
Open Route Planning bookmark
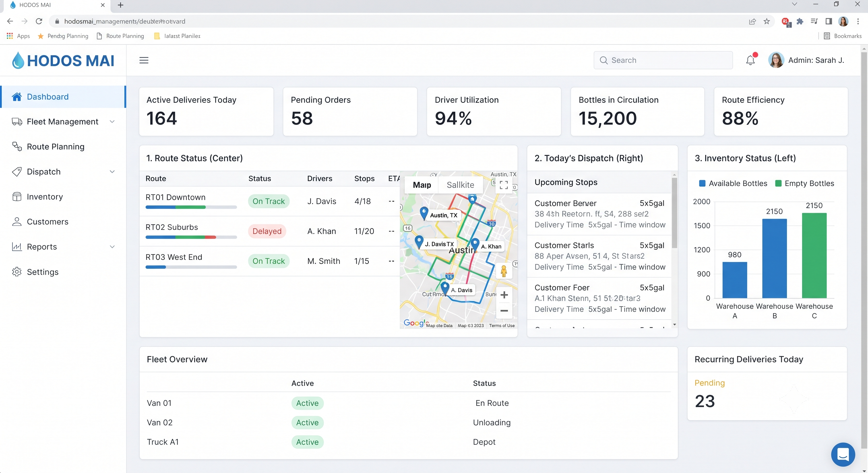point(120,36)
